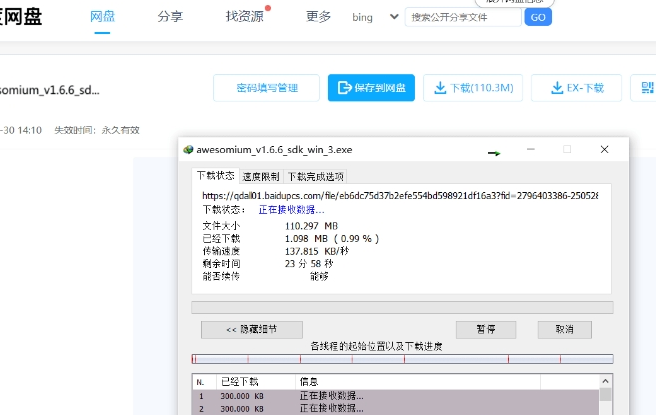Open the 下载完成选项 tab
The image size is (656, 415).
(315, 176)
